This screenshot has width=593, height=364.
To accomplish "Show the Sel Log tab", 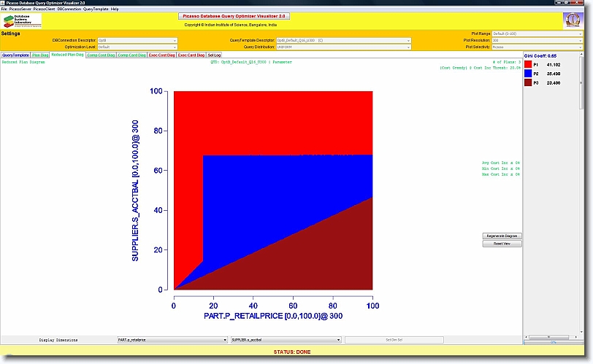I will click(x=215, y=55).
